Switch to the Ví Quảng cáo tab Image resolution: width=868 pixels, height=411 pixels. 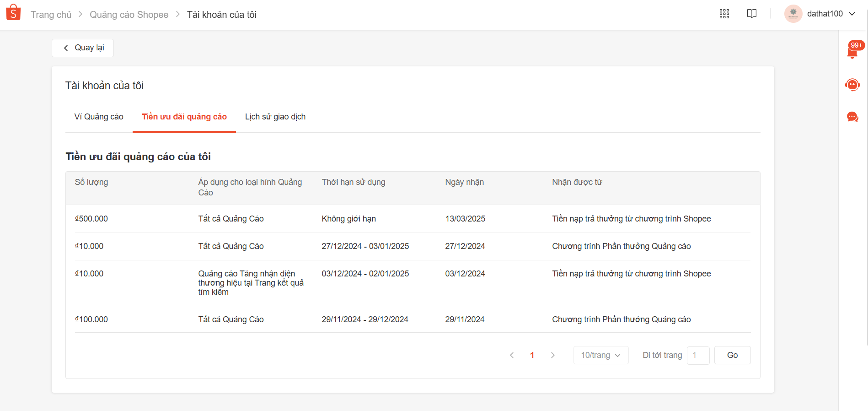[x=99, y=117]
